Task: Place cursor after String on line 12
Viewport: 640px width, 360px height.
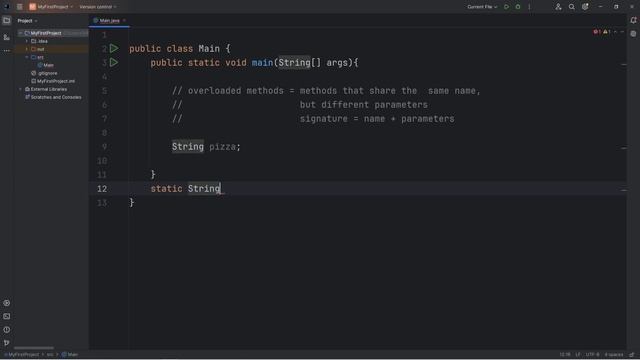Action: (221, 189)
